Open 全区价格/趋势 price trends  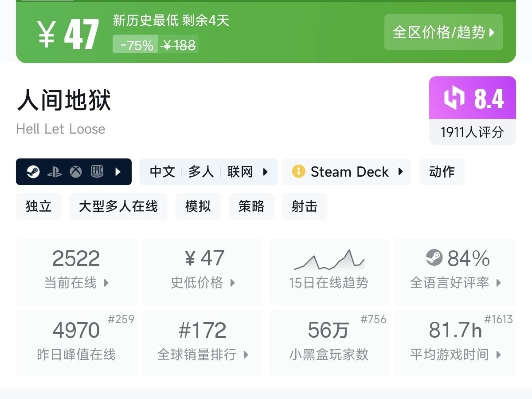click(443, 32)
